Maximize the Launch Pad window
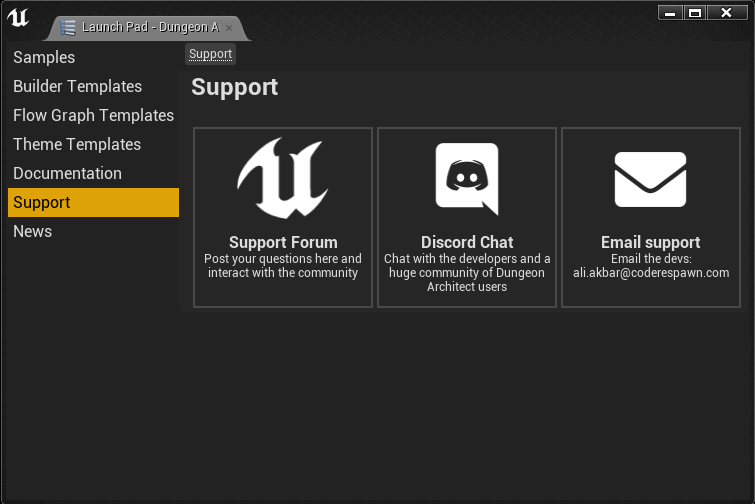 (x=695, y=13)
